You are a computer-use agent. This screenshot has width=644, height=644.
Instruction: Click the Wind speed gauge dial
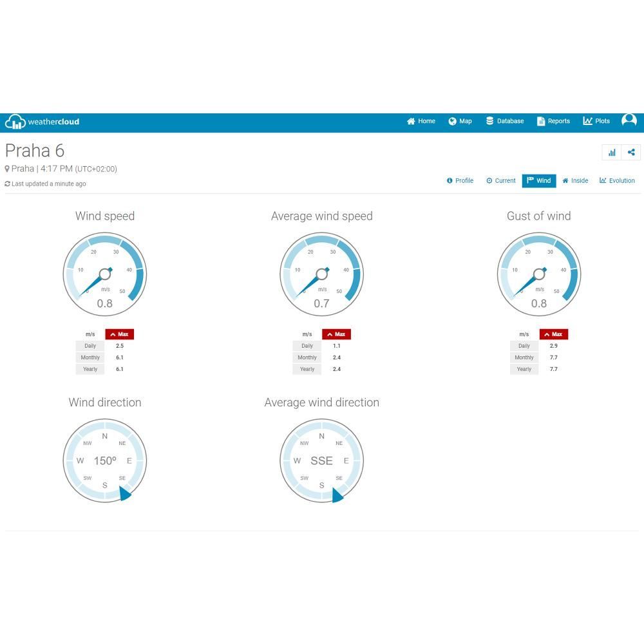105,274
